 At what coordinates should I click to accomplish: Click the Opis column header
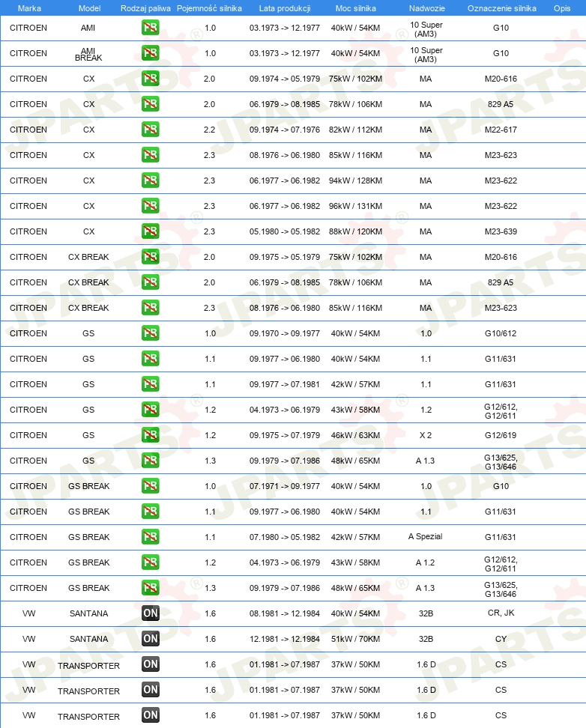tap(562, 8)
